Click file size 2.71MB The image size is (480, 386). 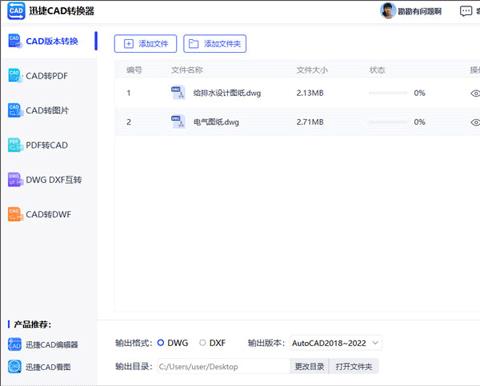coord(310,122)
